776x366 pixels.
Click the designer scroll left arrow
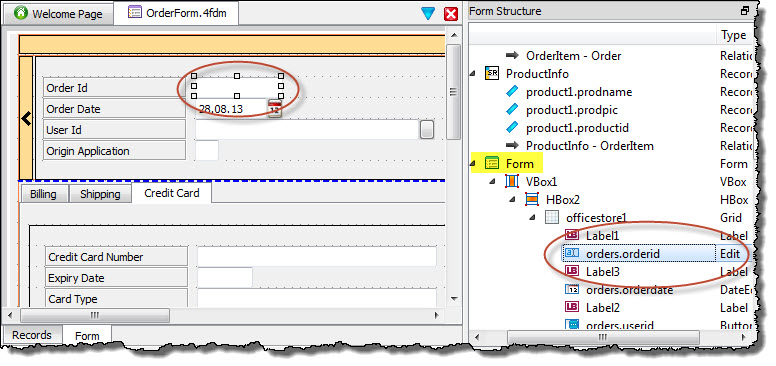tap(11, 315)
